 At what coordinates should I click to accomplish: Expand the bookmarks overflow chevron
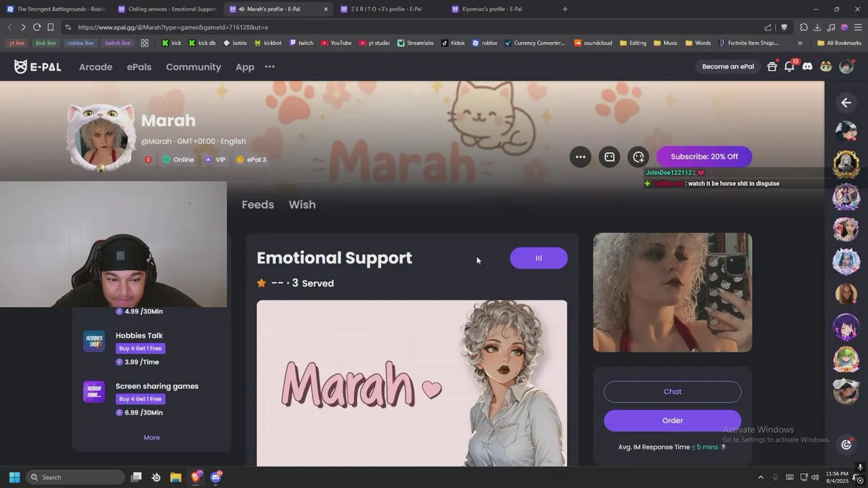[x=800, y=43]
